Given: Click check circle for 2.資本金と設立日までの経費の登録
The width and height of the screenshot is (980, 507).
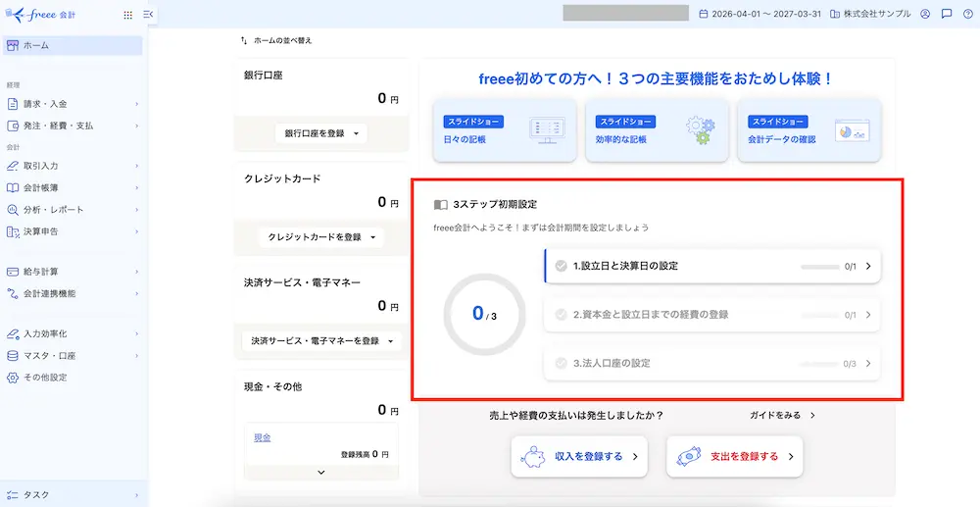Looking at the screenshot, I should [x=561, y=315].
